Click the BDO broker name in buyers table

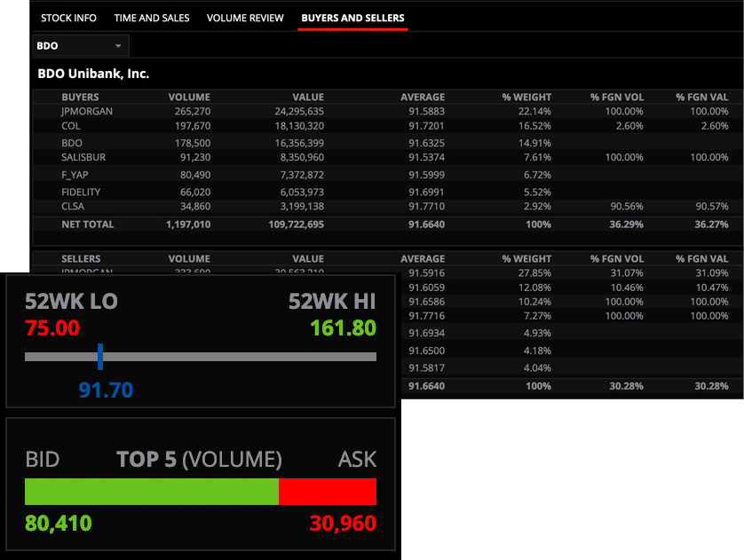tap(72, 143)
